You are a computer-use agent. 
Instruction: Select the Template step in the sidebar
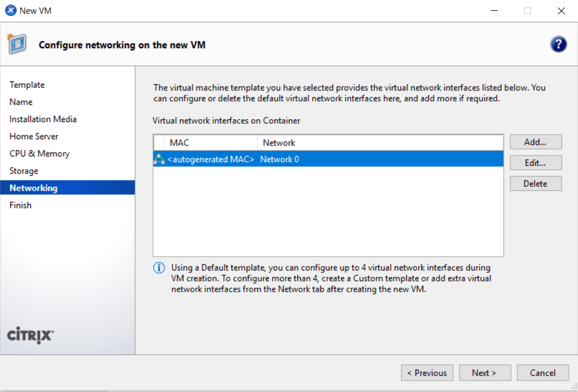[x=27, y=84]
